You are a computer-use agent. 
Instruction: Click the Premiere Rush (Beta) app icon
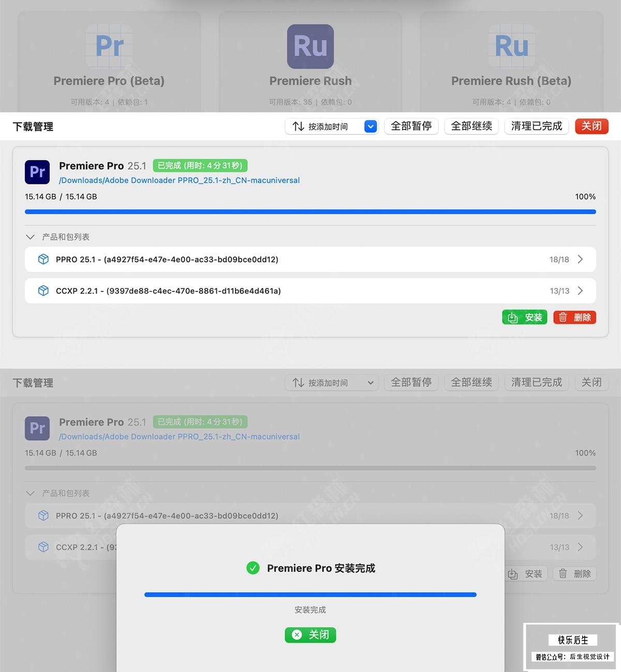tap(512, 46)
